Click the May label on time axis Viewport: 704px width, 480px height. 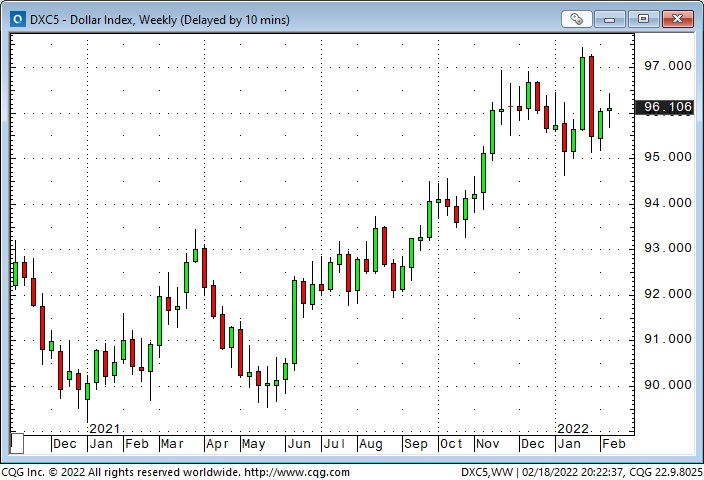point(254,444)
